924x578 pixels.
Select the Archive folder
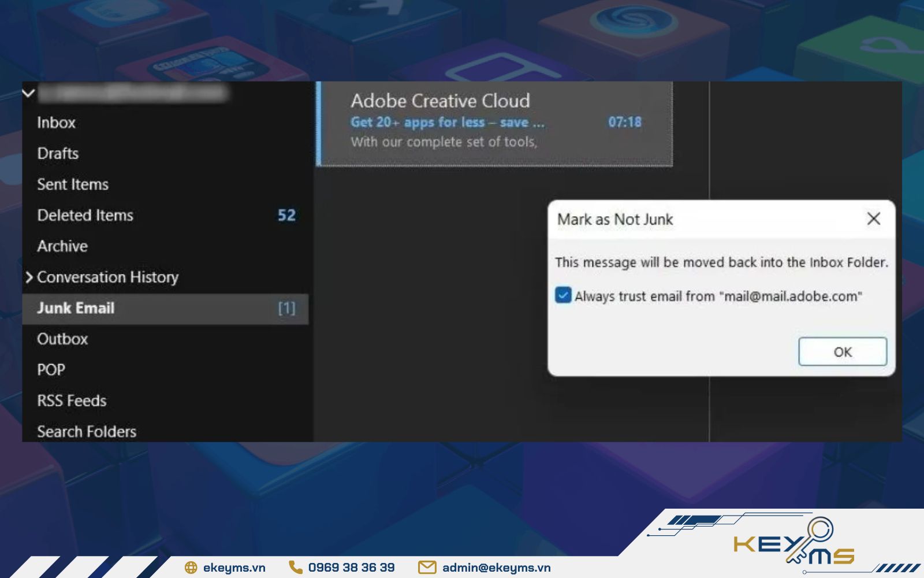click(62, 246)
